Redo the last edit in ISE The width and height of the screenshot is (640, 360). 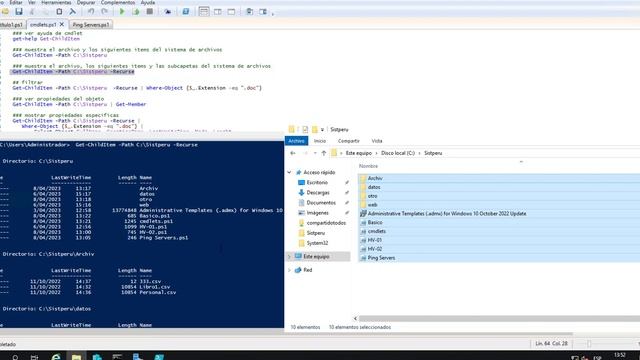tap(104, 11)
